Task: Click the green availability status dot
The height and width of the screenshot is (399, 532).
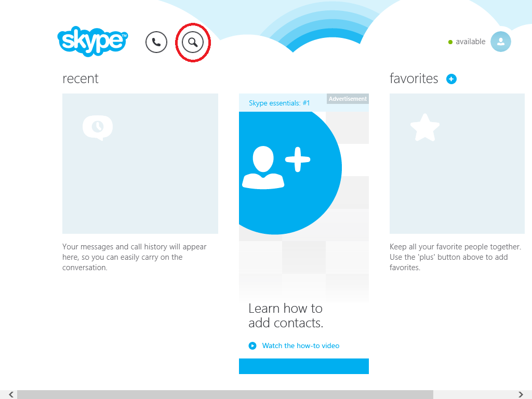Action: pyautogui.click(x=450, y=42)
